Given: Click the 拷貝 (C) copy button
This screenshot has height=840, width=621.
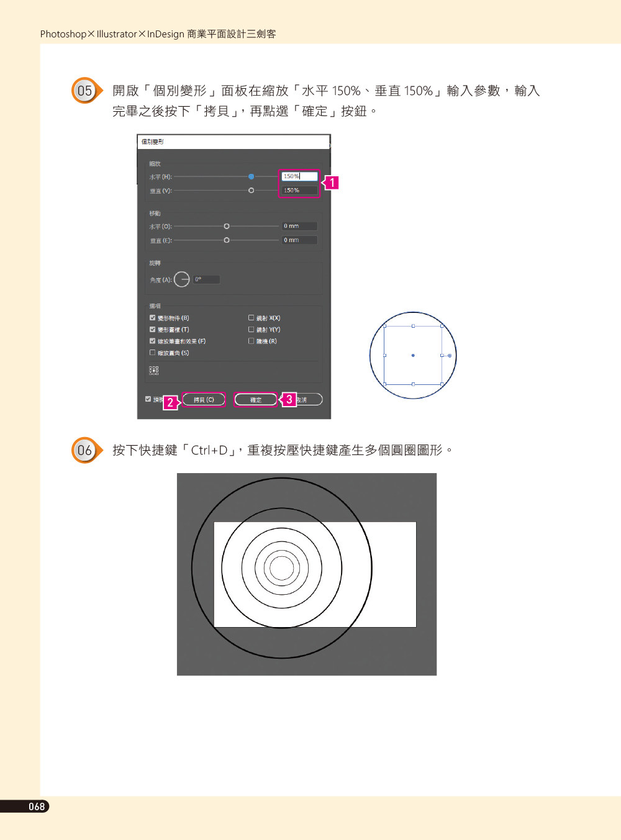Looking at the screenshot, I should [x=204, y=400].
